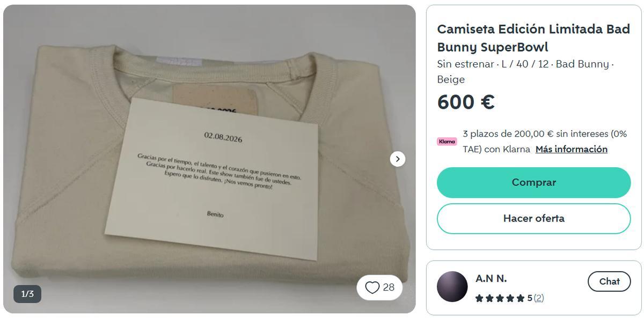This screenshot has height=319, width=644.
Task: Start a conversation via the Chat button
Action: (x=609, y=281)
